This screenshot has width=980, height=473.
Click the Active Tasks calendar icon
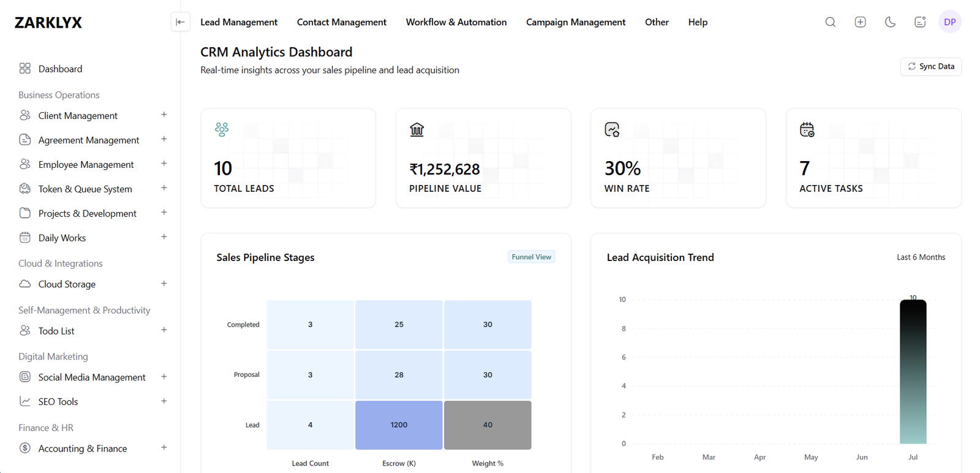807,129
